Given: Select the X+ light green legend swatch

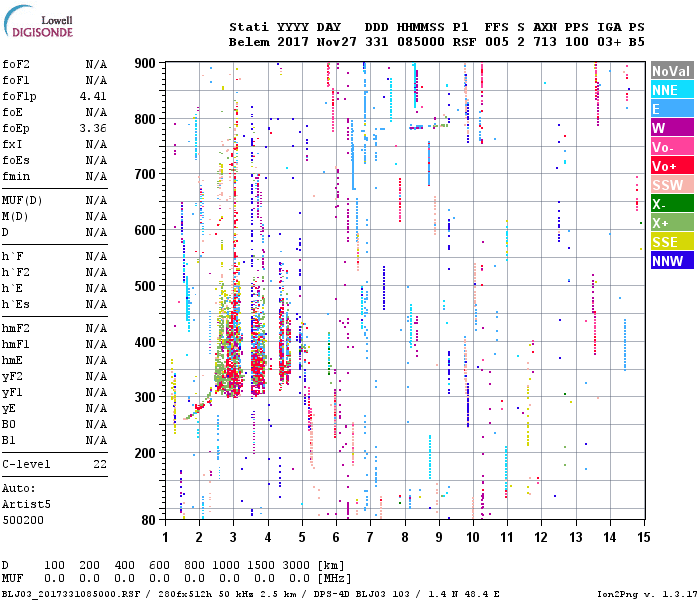Looking at the screenshot, I should pyautogui.click(x=672, y=222).
